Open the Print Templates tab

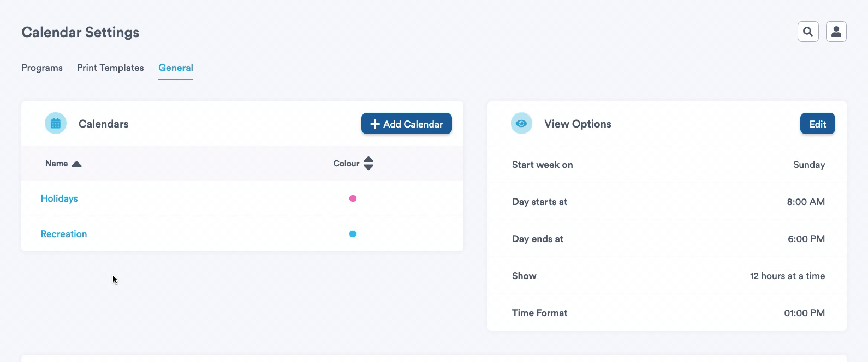tap(110, 68)
